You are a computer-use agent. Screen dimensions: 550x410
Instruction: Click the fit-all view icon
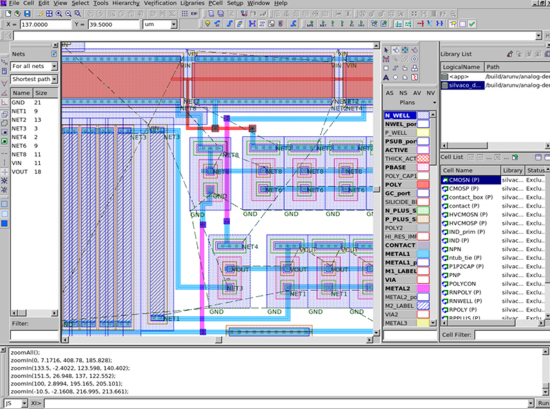49,14
